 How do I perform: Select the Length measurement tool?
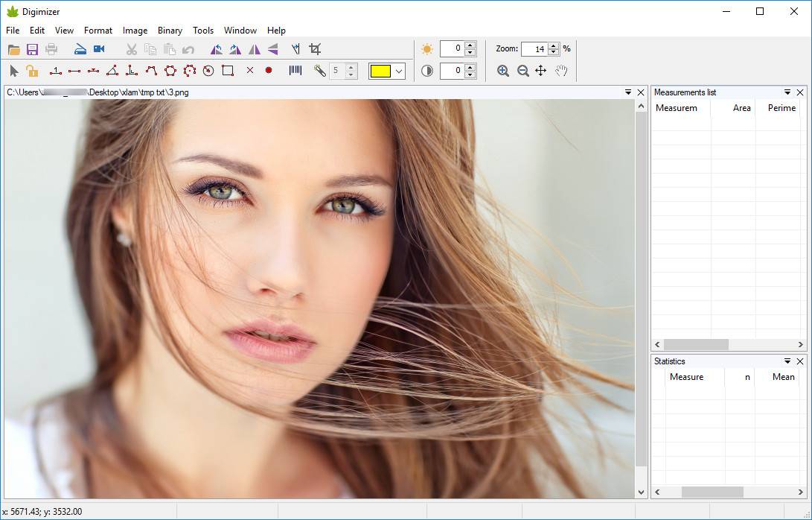[x=74, y=71]
